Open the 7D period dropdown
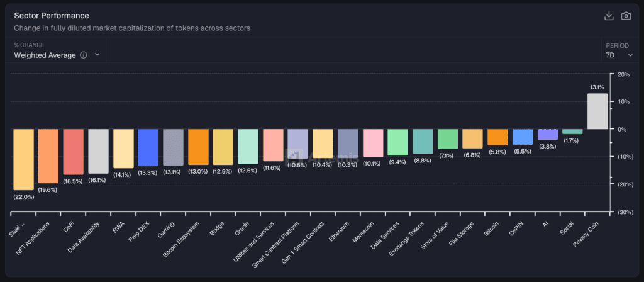 619,55
